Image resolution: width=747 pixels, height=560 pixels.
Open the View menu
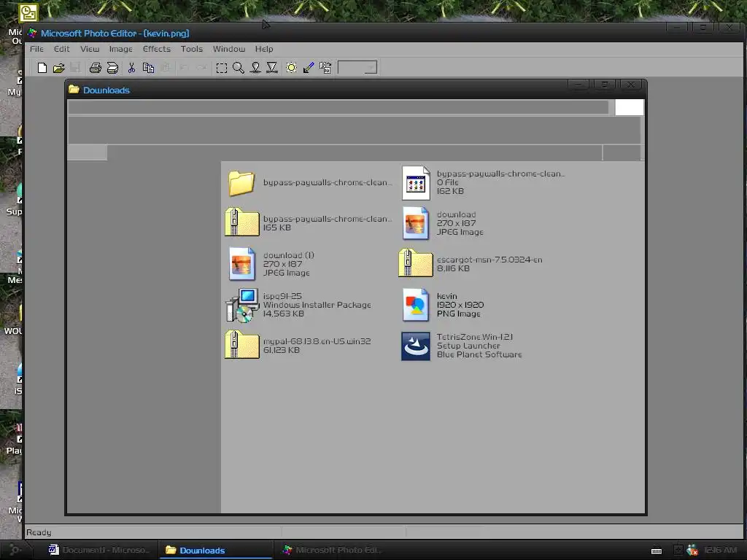click(90, 49)
